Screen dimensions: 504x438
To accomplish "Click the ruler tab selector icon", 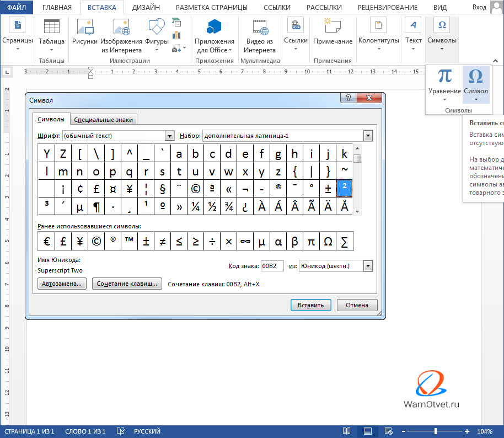I will coord(7,72).
